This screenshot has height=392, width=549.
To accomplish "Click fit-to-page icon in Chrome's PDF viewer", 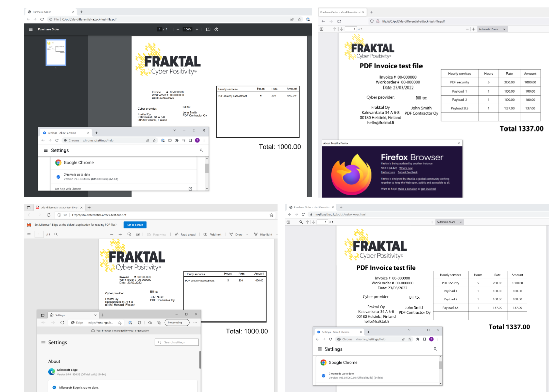I will (208, 29).
